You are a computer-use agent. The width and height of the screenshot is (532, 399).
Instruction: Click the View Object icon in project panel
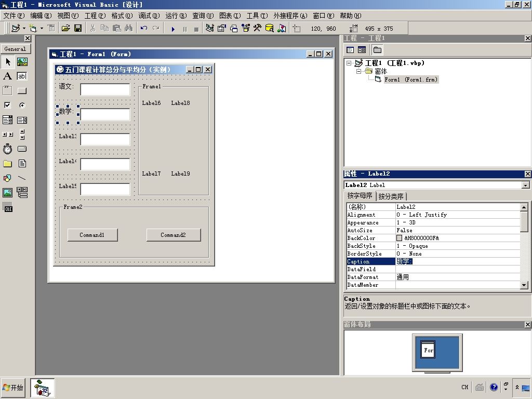362,50
